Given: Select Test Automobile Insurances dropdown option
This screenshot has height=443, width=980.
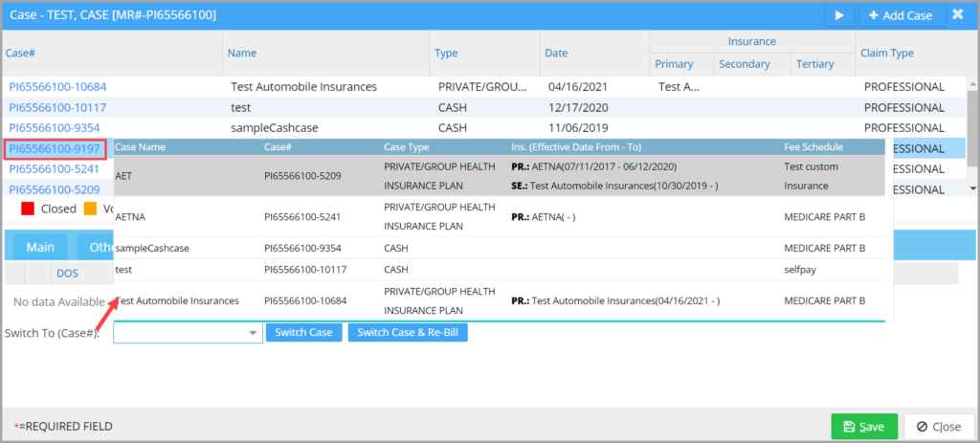Looking at the screenshot, I should (x=500, y=300).
